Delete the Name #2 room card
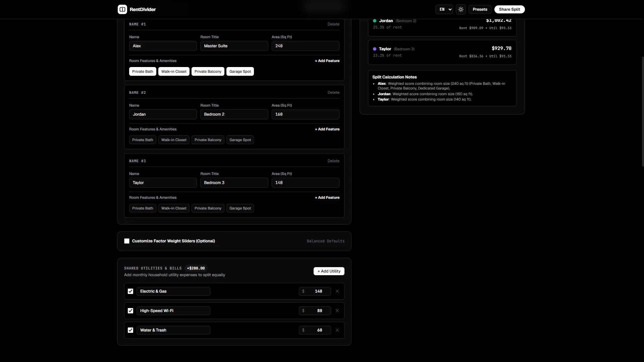The height and width of the screenshot is (362, 644). pos(333,93)
